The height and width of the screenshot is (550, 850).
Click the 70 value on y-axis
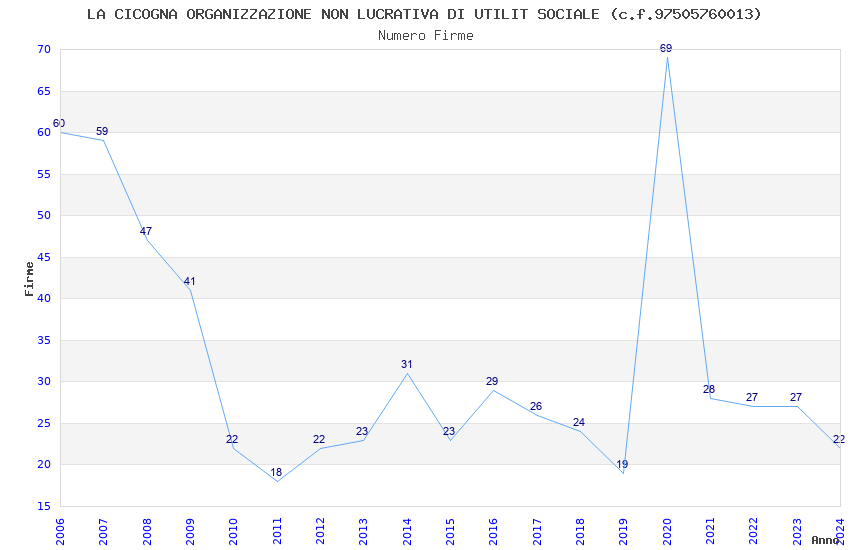pos(44,49)
